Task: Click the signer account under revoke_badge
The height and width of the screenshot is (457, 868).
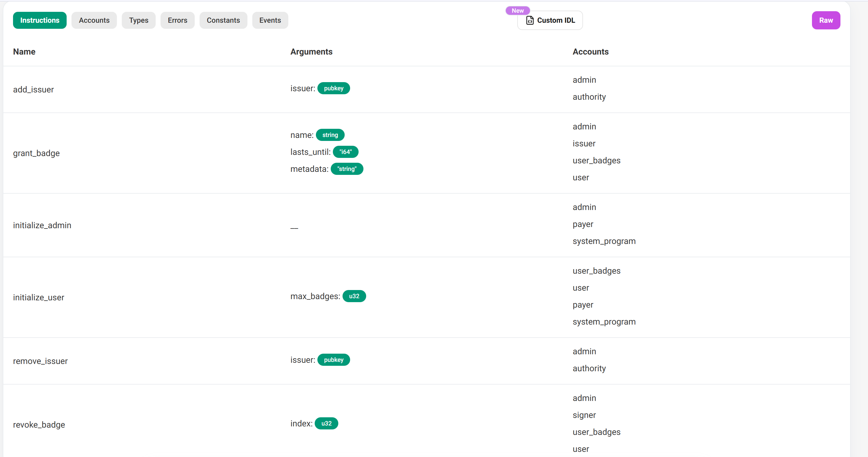Action: point(584,415)
